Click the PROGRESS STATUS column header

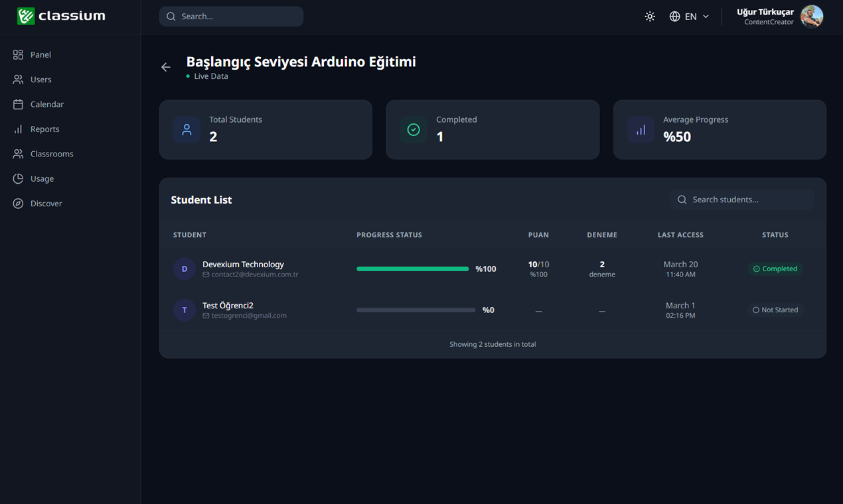389,235
